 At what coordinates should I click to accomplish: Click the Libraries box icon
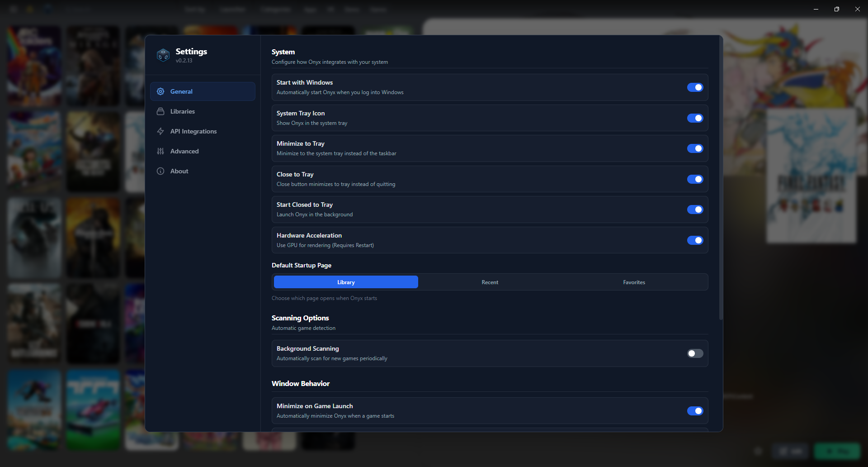160,111
